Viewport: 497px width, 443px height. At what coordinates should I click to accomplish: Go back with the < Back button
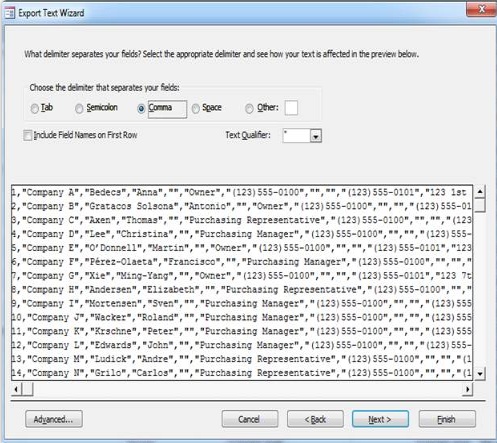[315, 419]
